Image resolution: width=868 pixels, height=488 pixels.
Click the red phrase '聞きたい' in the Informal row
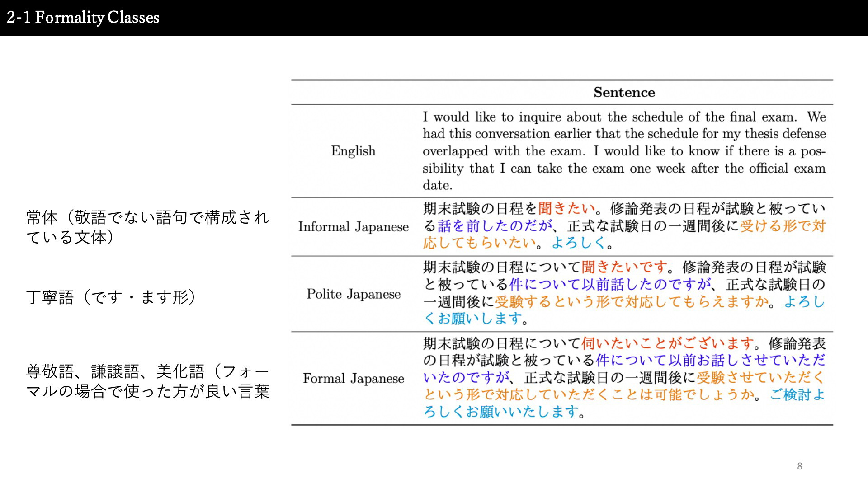[x=566, y=208]
